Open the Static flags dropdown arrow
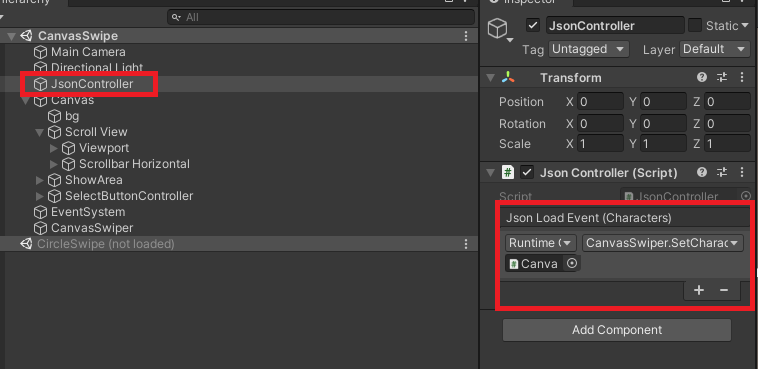The width and height of the screenshot is (758, 369). (745, 26)
